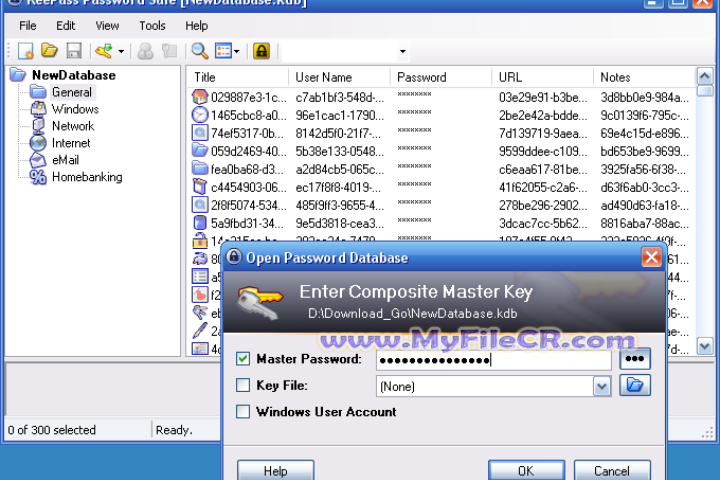Open the Edit menu
Screen dimensions: 720x480
click(x=66, y=26)
